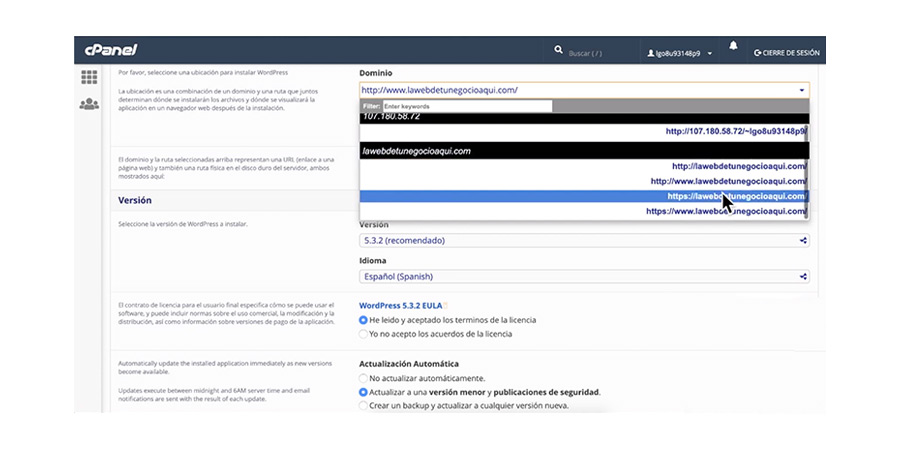Select https://www.lawebdetunegocioaqui.com/ option

tap(583, 211)
